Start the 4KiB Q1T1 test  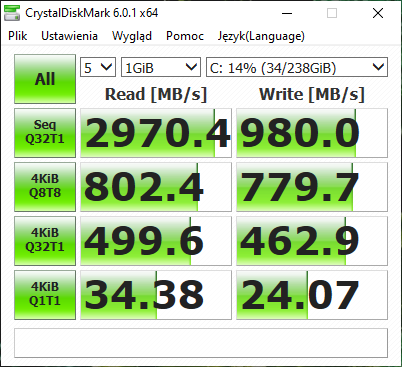(45, 295)
